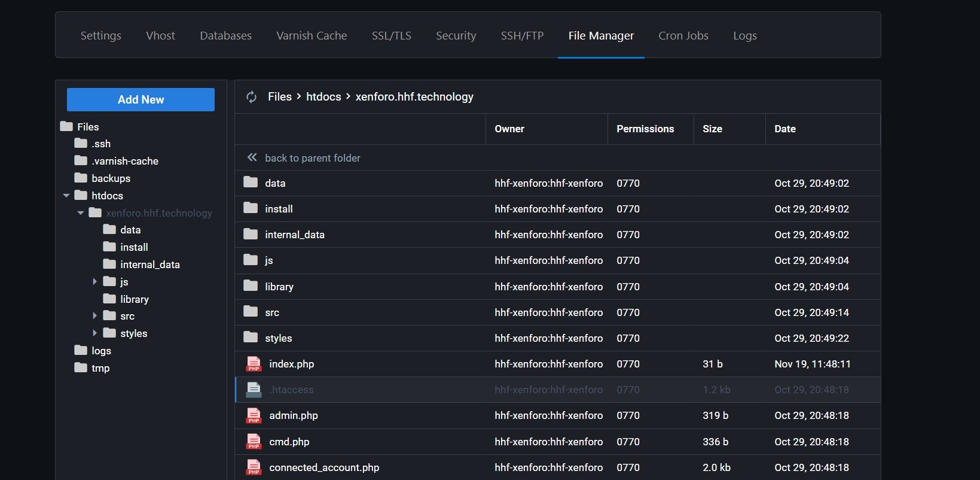Click back to parent folder link

(313, 158)
